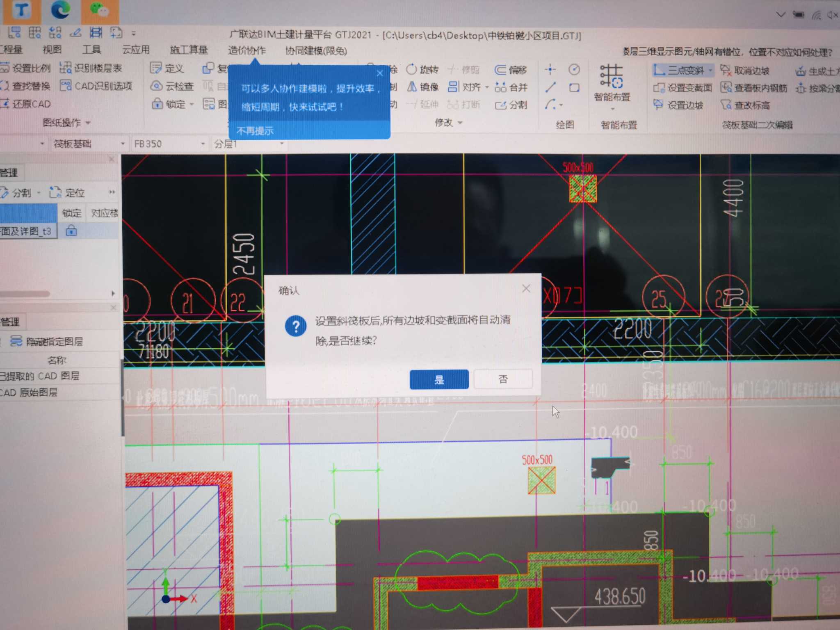Click the help tip about 三维显示图元
This screenshot has height=630, width=840.
pos(727,52)
